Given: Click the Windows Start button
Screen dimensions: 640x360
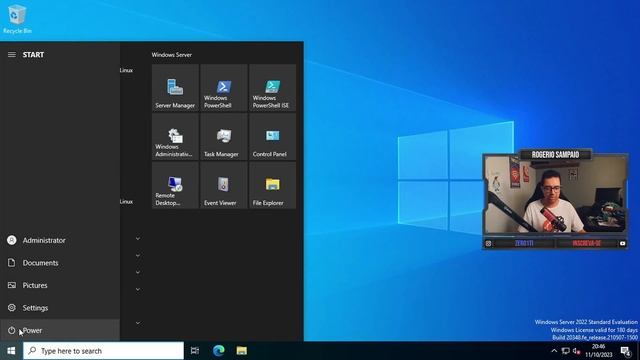Looking at the screenshot, I should click(11, 351).
